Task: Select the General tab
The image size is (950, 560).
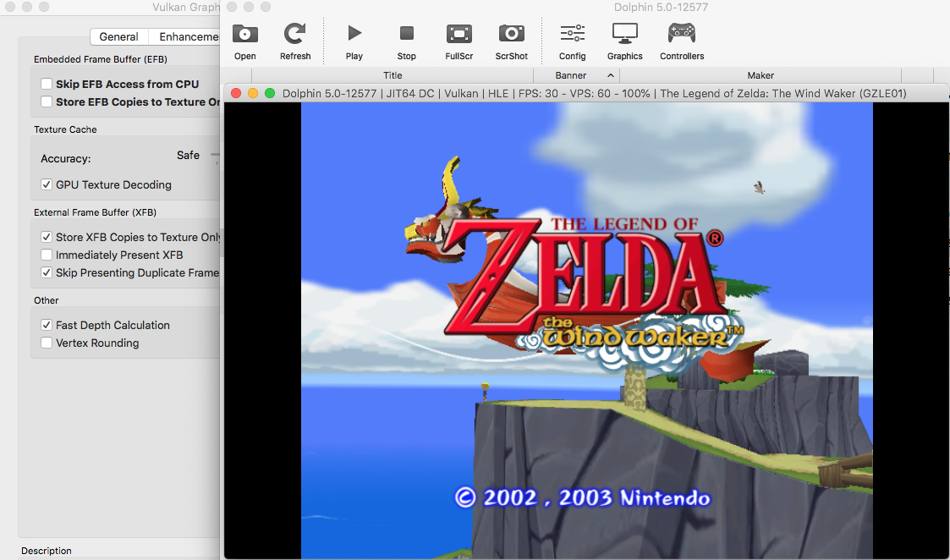Action: [x=118, y=36]
